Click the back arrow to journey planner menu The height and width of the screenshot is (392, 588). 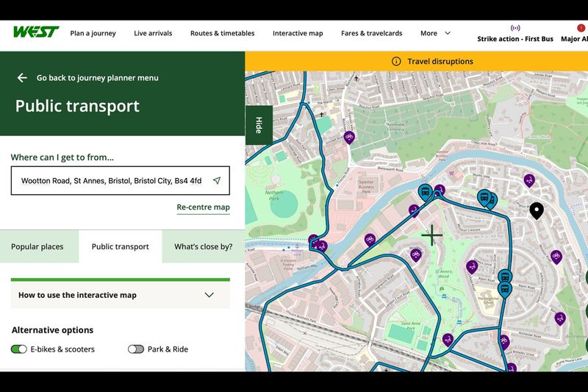[x=22, y=78]
